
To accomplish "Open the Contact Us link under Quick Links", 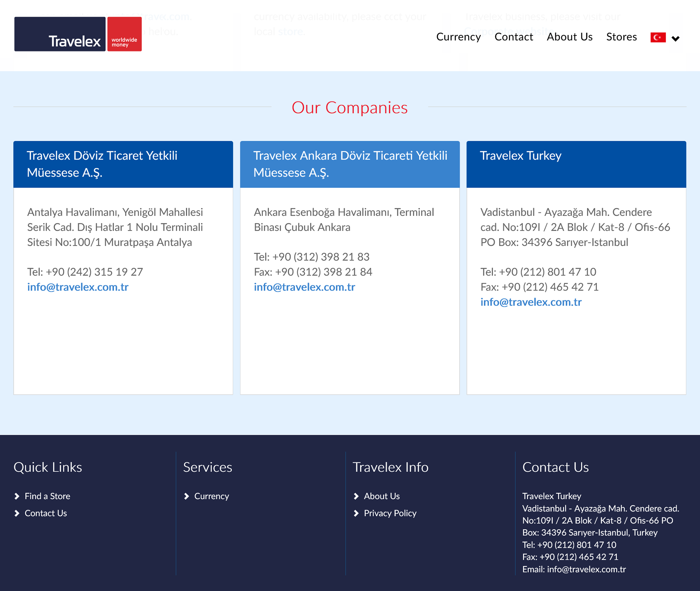I will (x=45, y=513).
